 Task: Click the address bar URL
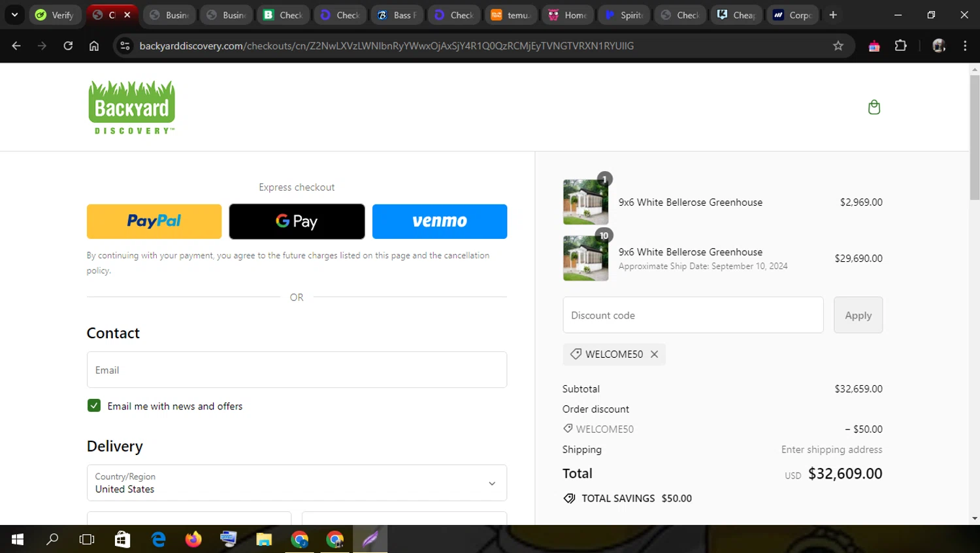(387, 46)
